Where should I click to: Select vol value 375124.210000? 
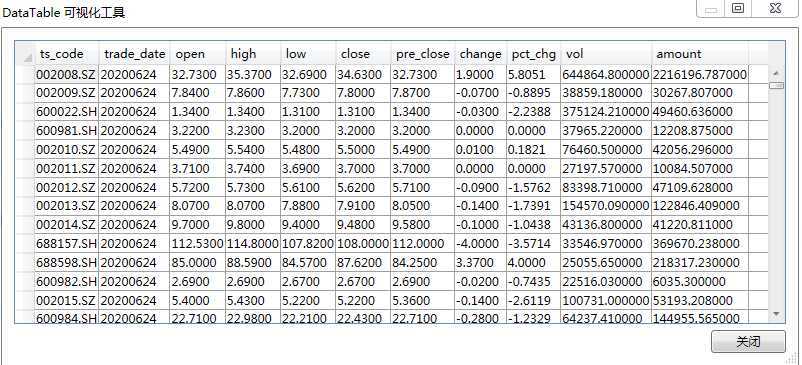click(x=606, y=112)
